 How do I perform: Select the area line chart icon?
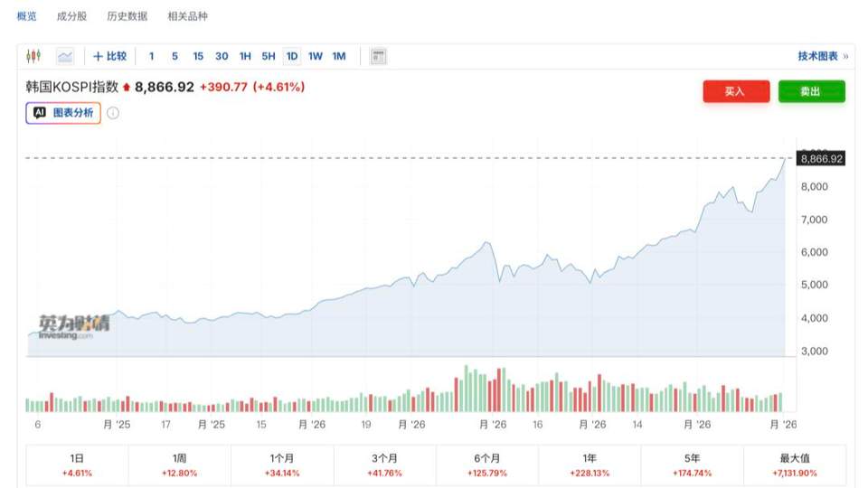65,56
